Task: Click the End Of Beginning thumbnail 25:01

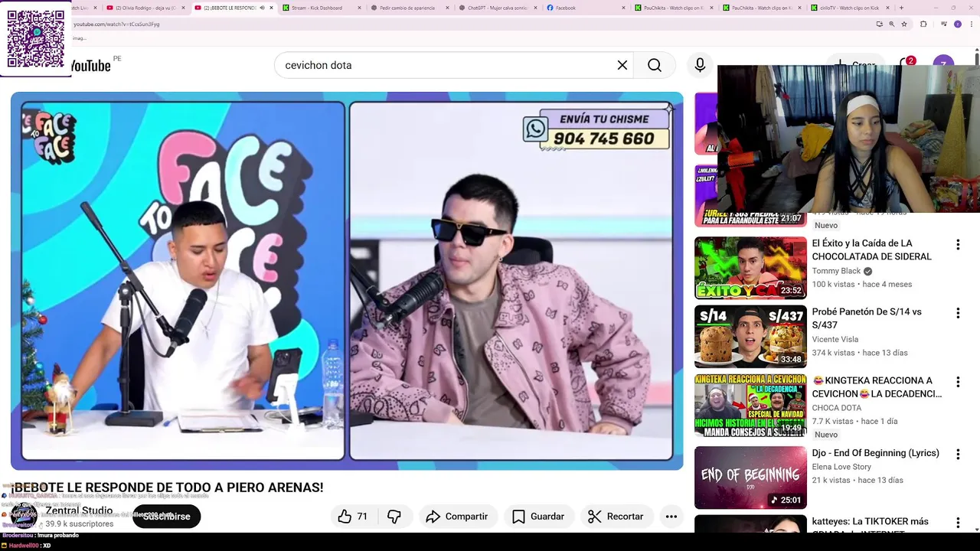Action: [x=750, y=478]
